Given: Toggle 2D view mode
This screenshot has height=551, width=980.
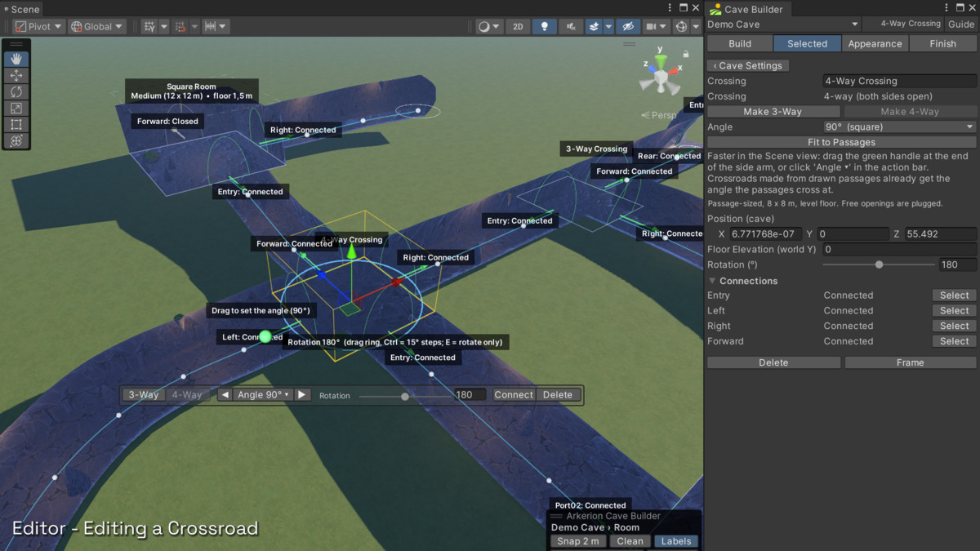Looking at the screenshot, I should [x=518, y=26].
